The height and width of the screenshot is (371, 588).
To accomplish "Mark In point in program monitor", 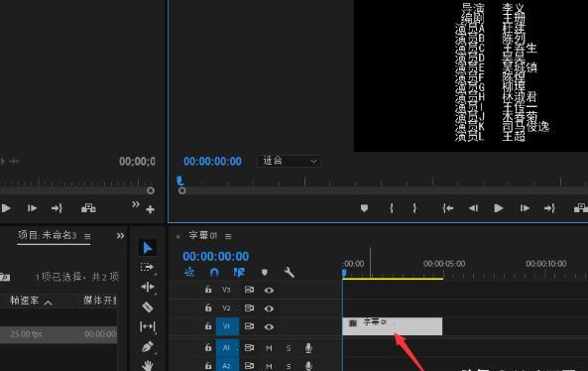I will coord(392,208).
